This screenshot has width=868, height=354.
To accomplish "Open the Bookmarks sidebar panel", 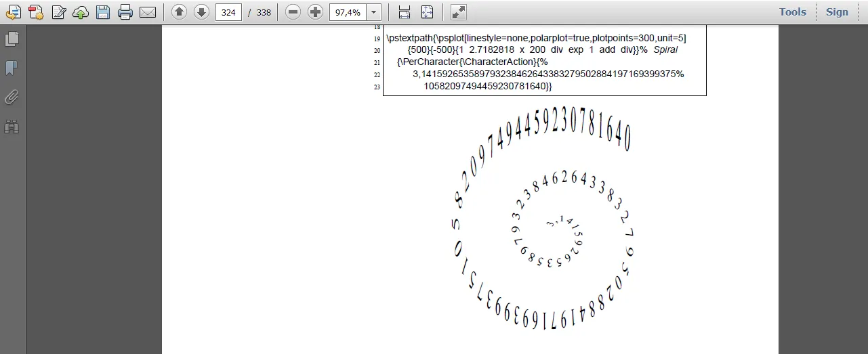I will click(12, 68).
